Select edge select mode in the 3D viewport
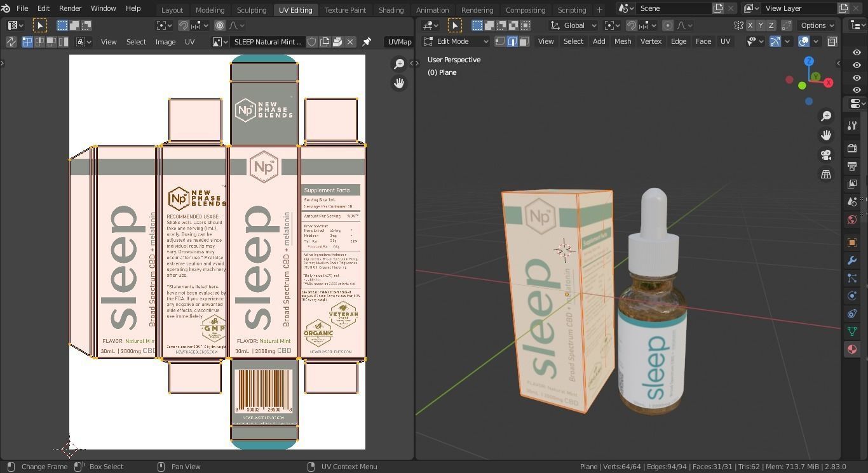This screenshot has width=868, height=473. [x=512, y=41]
